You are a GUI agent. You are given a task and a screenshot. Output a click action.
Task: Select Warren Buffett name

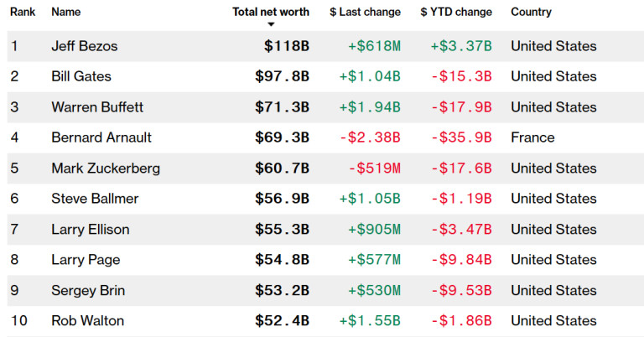97,107
